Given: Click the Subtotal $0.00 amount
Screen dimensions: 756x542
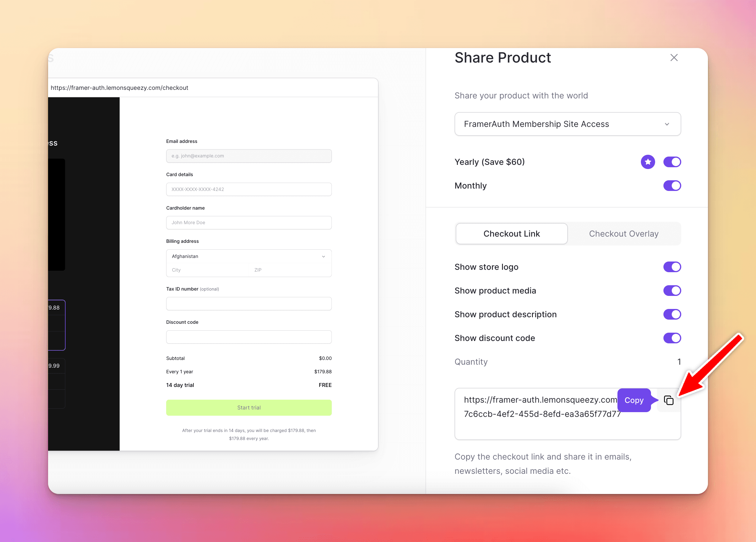Looking at the screenshot, I should click(x=325, y=358).
